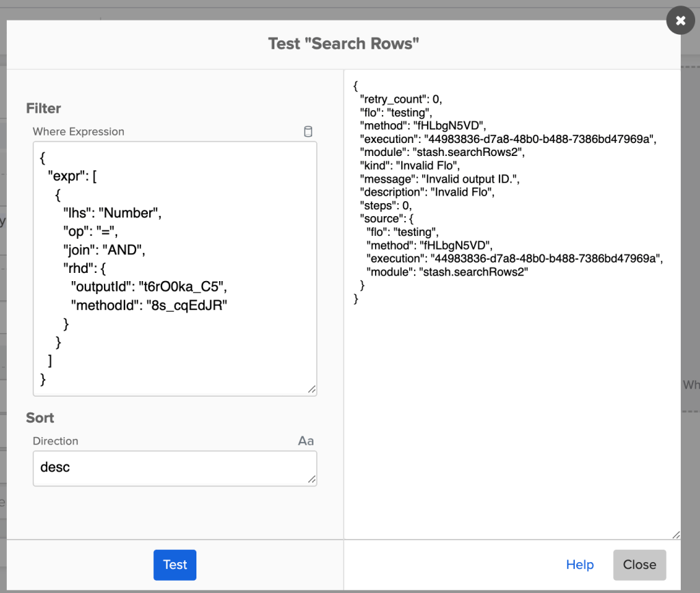
Task: Click the resize grip of the output panel
Action: tap(676, 533)
